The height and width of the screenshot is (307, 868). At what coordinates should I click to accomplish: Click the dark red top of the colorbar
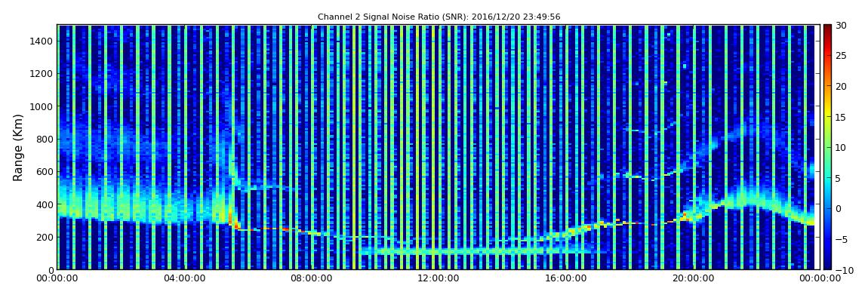pos(827,29)
